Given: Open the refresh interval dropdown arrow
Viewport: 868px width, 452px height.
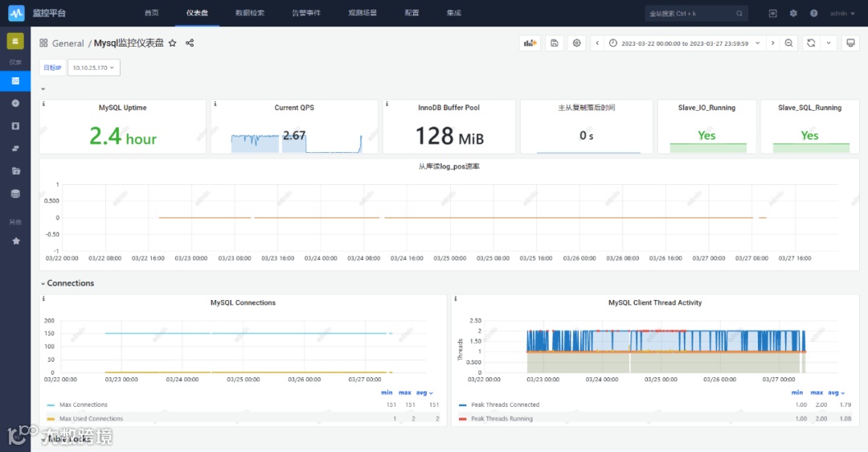Looking at the screenshot, I should click(x=829, y=43).
